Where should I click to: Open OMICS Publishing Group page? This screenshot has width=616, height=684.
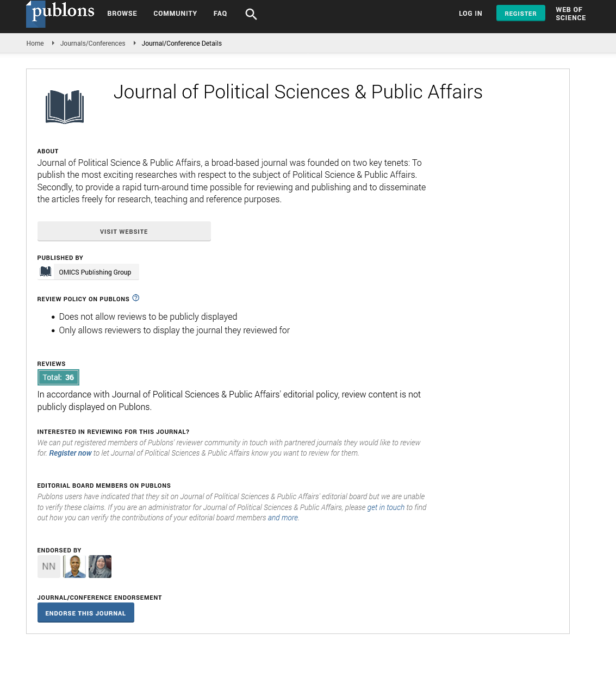coord(95,272)
